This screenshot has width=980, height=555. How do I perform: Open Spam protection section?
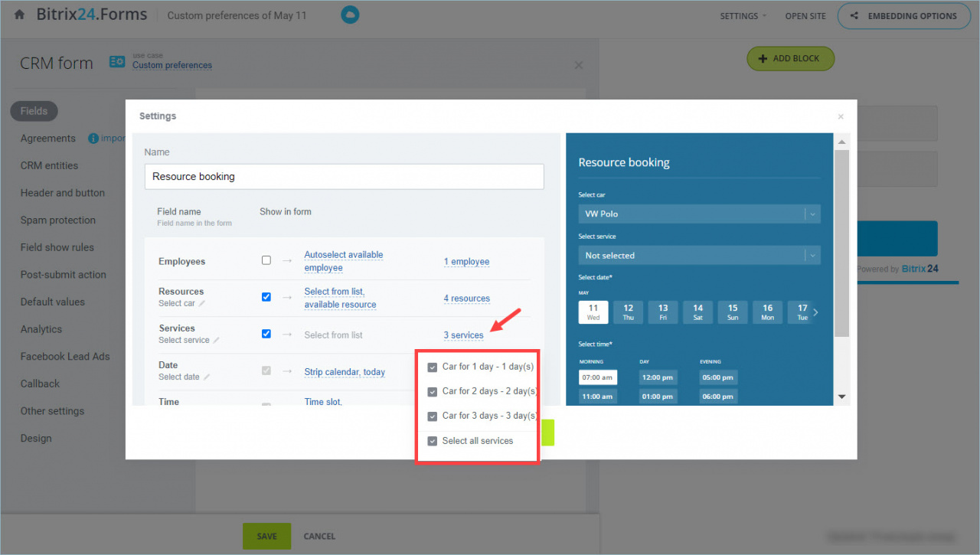(x=58, y=220)
